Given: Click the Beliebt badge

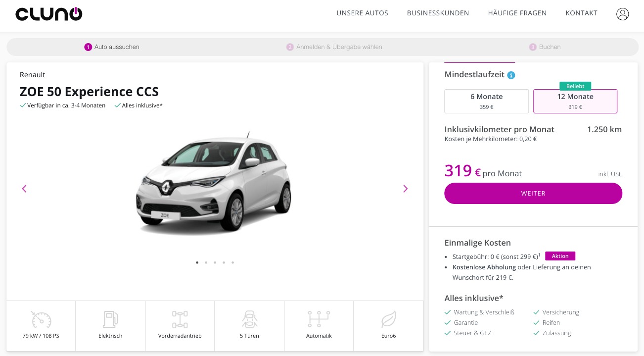Looking at the screenshot, I should [575, 86].
